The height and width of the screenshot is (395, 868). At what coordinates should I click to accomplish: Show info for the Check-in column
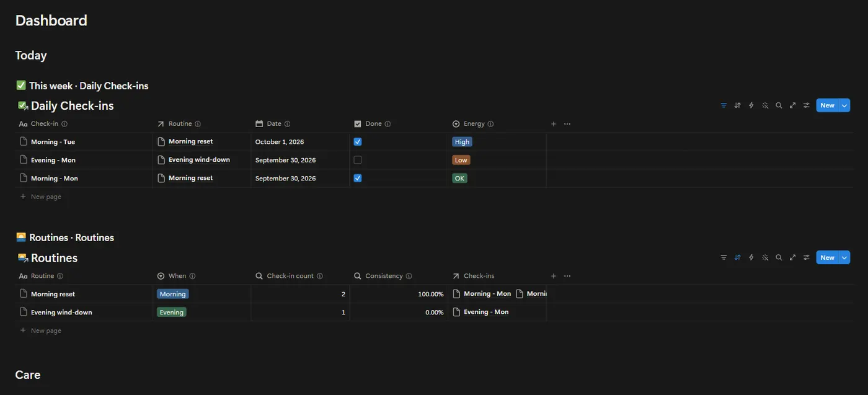tap(64, 124)
